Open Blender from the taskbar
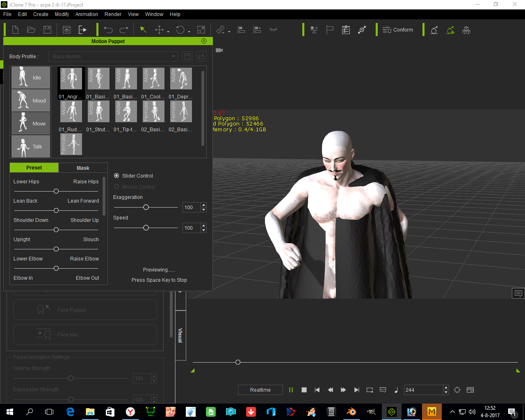This screenshot has width=525, height=420. [352, 412]
